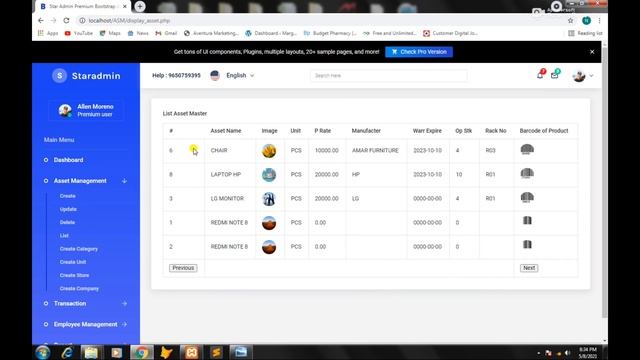Click the flag icon beside English

point(215,75)
